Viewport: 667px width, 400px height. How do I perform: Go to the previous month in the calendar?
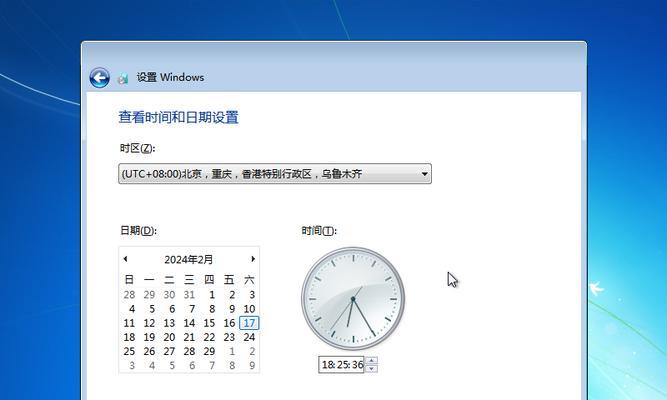click(x=125, y=259)
